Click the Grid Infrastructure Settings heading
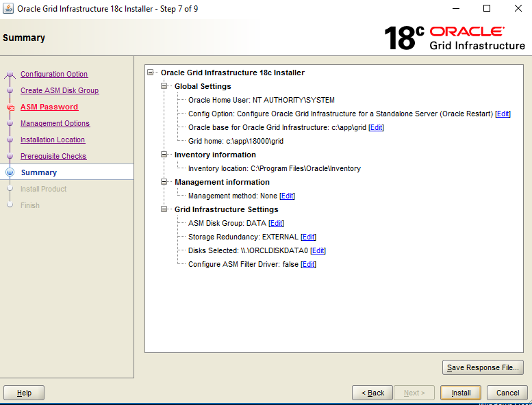The height and width of the screenshot is (405, 532). pyautogui.click(x=227, y=209)
